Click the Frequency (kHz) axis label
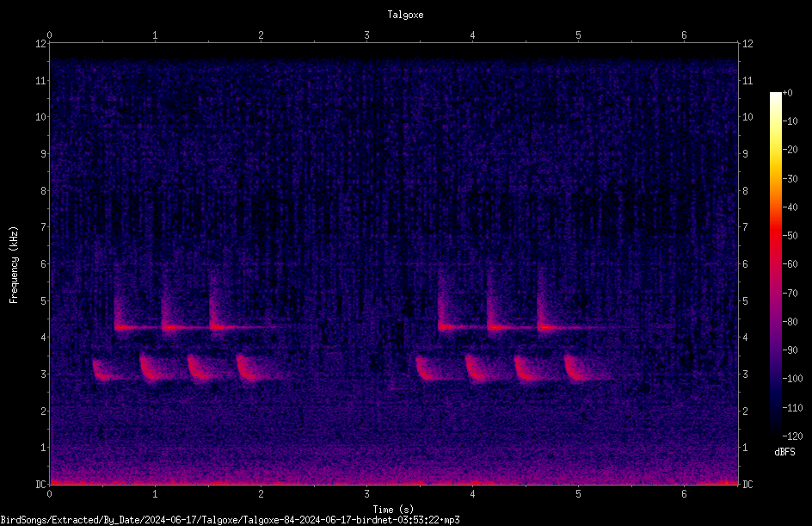Image resolution: width=812 pixels, height=526 pixels. (x=14, y=264)
